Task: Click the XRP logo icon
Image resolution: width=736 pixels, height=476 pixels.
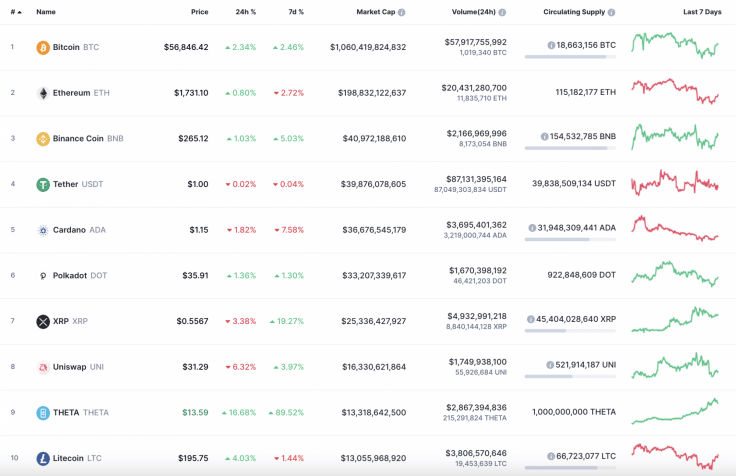Action: point(43,321)
